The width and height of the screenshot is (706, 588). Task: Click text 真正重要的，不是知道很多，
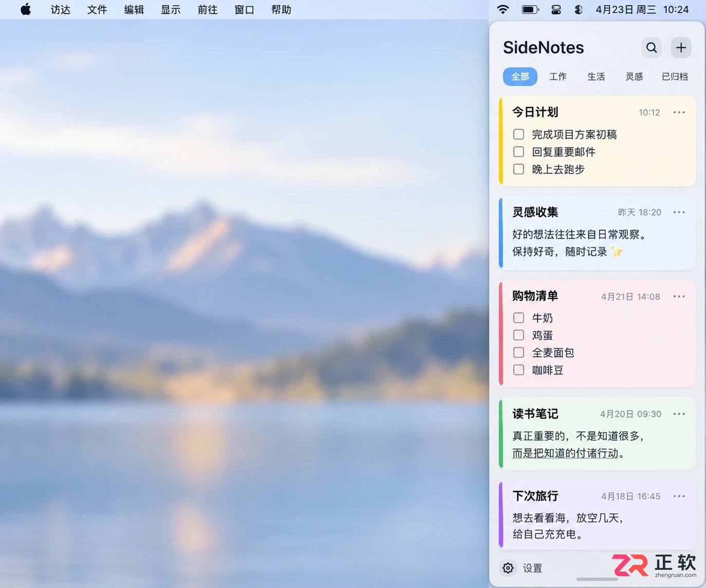pos(578,436)
